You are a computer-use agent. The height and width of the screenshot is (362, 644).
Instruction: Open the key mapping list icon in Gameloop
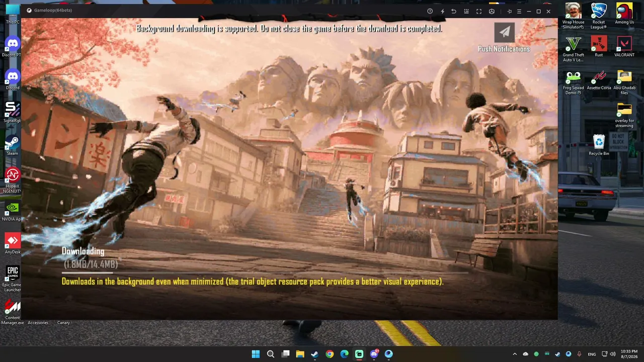[x=466, y=11]
